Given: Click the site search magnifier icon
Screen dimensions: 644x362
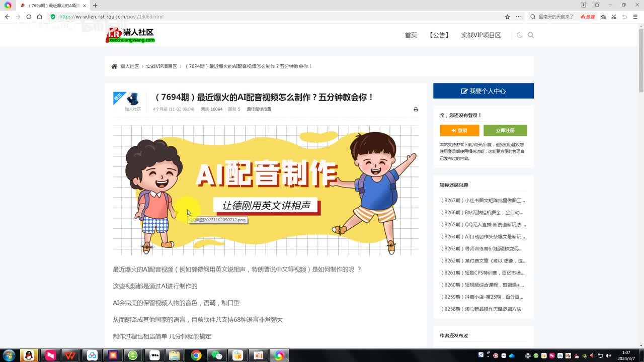Looking at the screenshot, I should click(531, 35).
